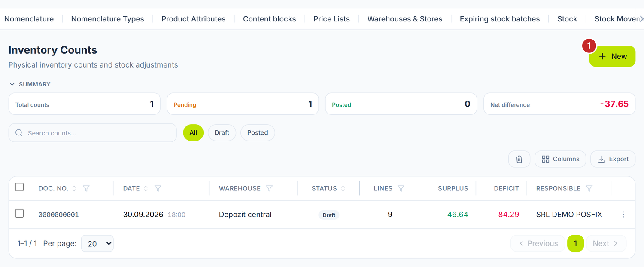Image resolution: width=644 pixels, height=267 pixels.
Task: Focus the Search counts field
Action: 93,133
